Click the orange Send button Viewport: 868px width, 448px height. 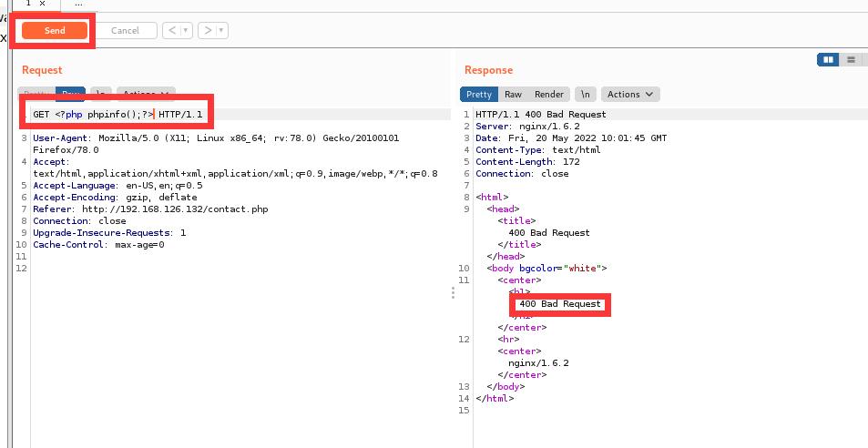click(55, 31)
